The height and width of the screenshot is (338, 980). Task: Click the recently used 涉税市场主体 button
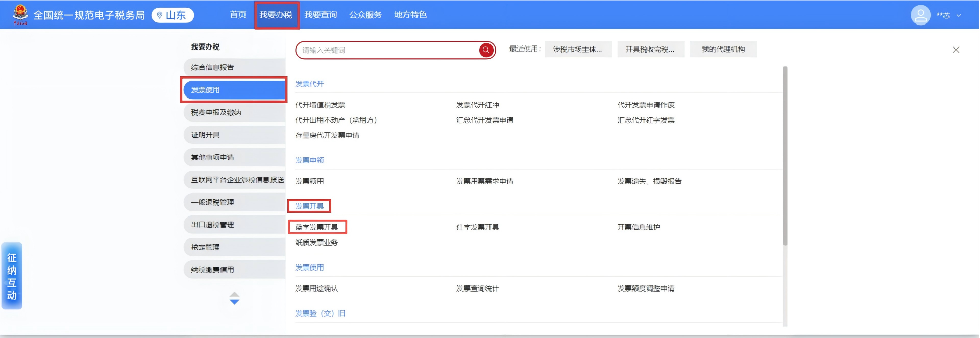tap(578, 50)
